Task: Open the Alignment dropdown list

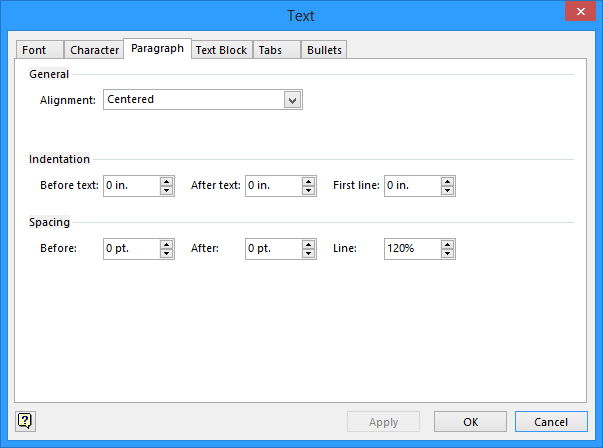Action: [292, 100]
